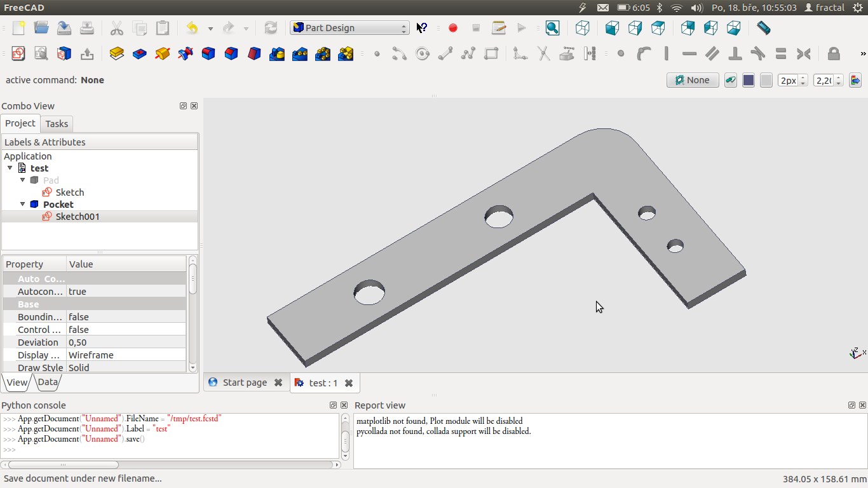This screenshot has width=868, height=488.
Task: Select the Linear Pattern icon
Action: [300, 54]
